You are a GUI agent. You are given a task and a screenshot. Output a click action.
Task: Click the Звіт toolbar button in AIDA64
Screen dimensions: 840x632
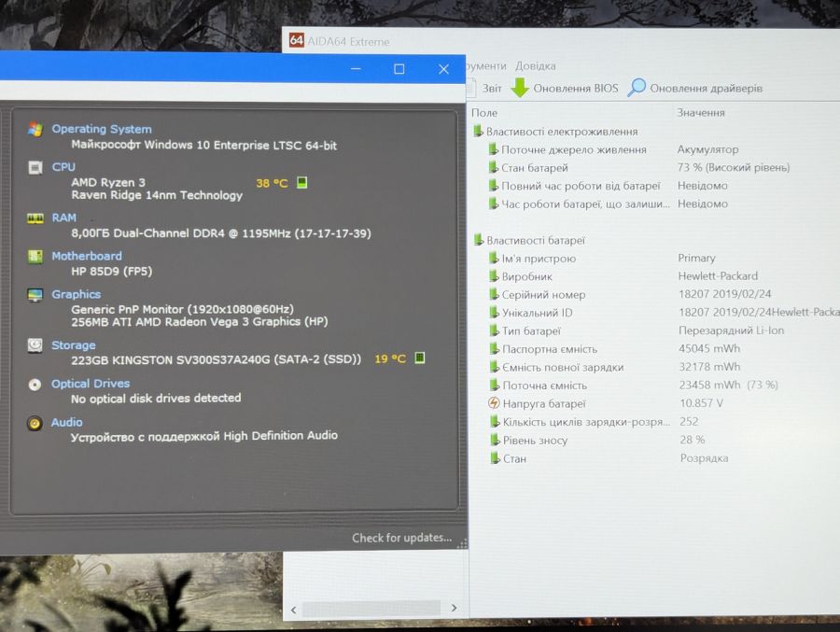tap(485, 89)
